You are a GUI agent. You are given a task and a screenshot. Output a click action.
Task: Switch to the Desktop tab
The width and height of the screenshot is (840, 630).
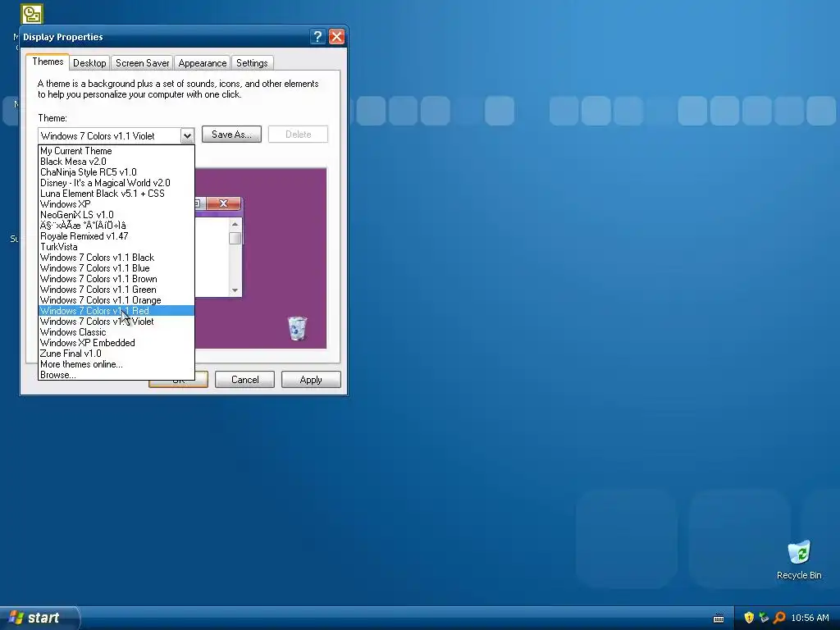click(x=89, y=63)
